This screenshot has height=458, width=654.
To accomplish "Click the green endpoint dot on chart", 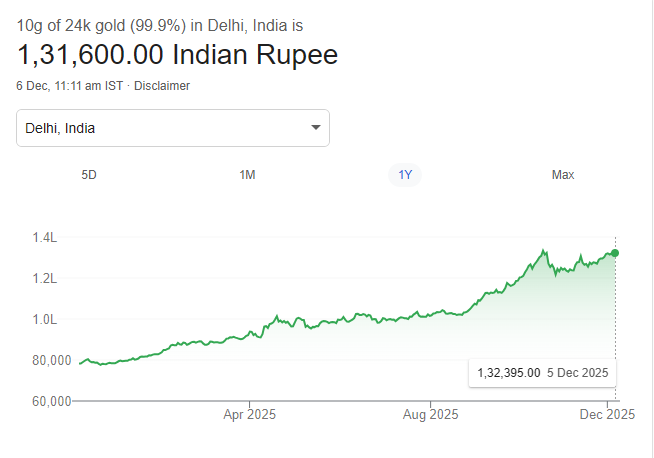I will tap(615, 253).
